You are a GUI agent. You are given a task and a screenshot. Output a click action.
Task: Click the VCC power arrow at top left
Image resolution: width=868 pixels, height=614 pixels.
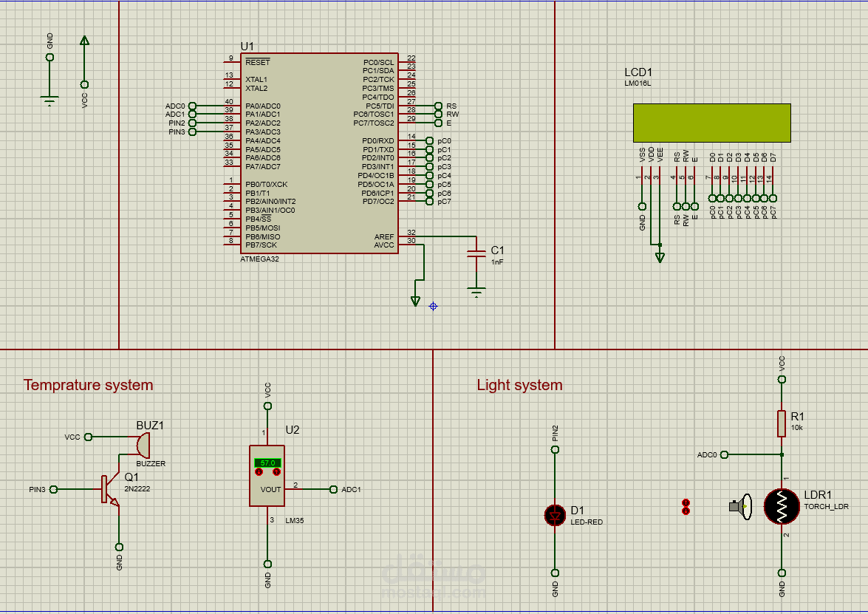point(84,41)
